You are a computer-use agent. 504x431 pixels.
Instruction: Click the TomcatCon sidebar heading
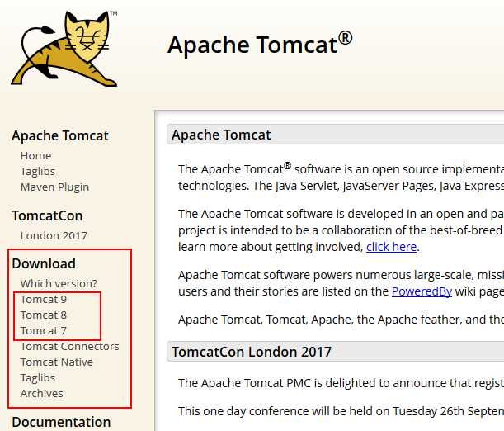pyautogui.click(x=47, y=215)
